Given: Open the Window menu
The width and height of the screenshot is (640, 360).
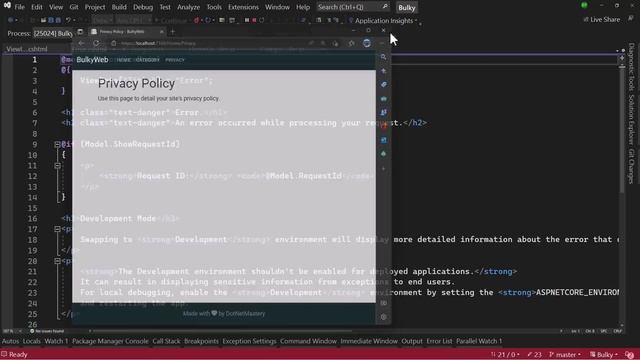Looking at the screenshot, I should pyautogui.click(x=277, y=7).
